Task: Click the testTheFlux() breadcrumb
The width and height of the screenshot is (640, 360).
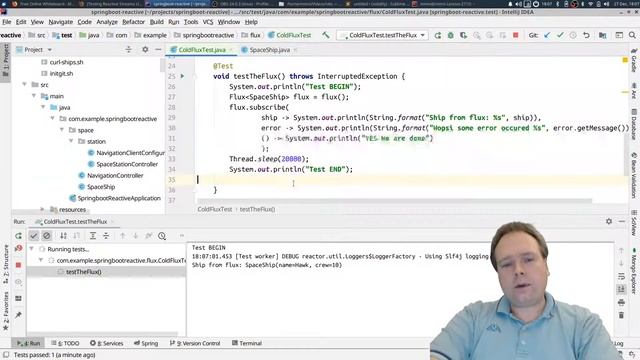Action: (x=257, y=209)
